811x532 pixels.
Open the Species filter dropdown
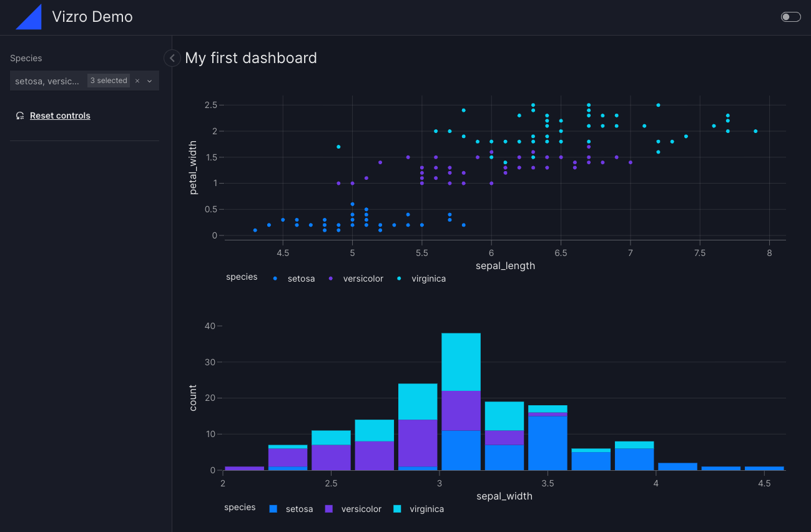tap(84, 81)
